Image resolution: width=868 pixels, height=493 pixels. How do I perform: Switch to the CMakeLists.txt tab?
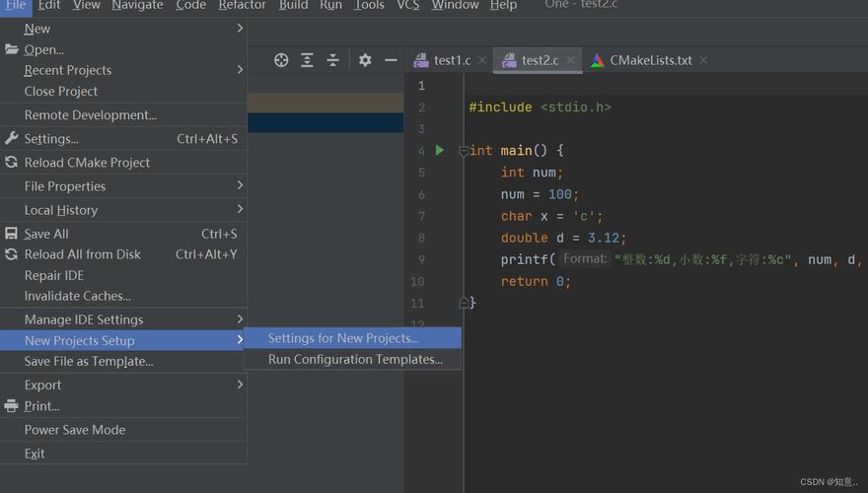(650, 60)
